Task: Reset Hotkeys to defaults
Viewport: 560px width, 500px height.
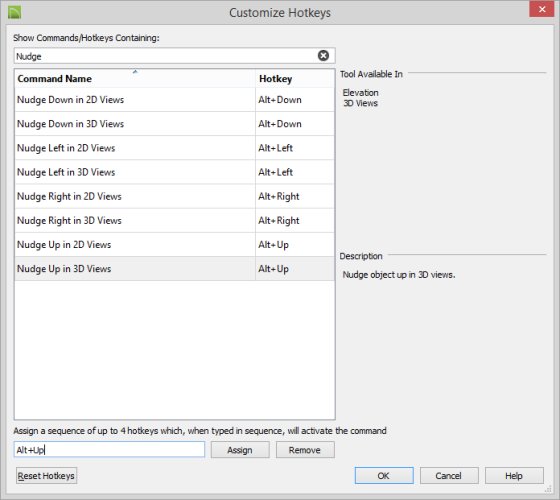Action: (x=46, y=476)
